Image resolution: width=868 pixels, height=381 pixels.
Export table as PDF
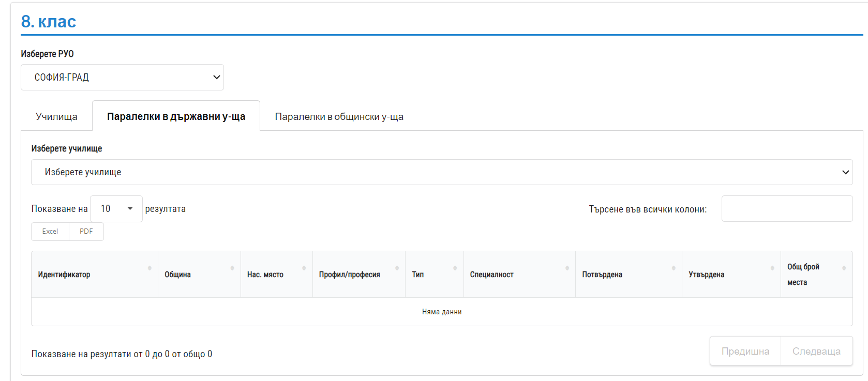pos(86,232)
